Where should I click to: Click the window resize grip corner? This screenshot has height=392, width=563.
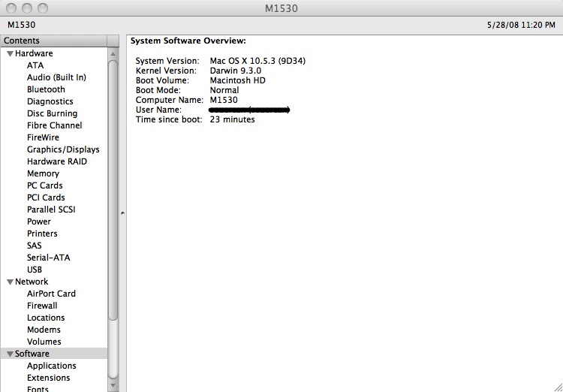(x=558, y=387)
